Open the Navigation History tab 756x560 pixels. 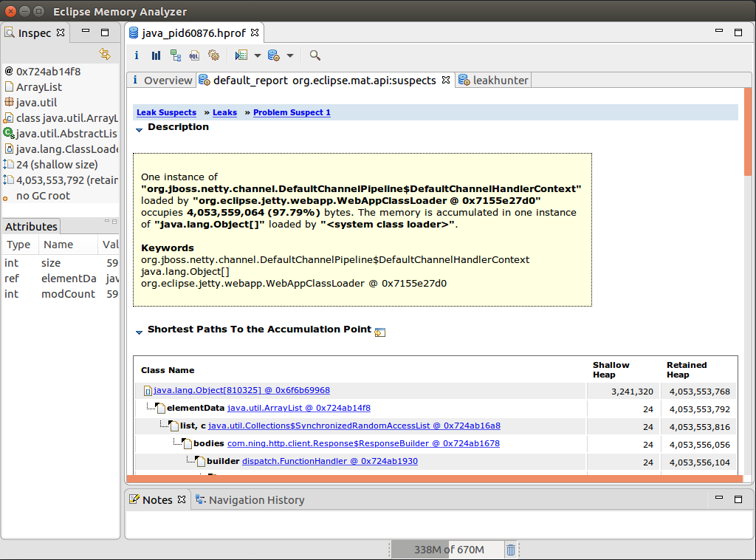(250, 500)
